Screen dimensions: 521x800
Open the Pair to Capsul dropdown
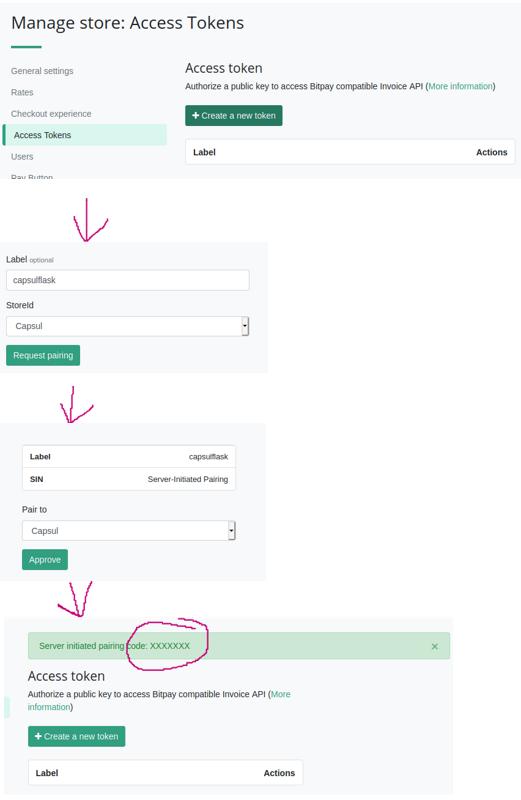click(x=129, y=531)
